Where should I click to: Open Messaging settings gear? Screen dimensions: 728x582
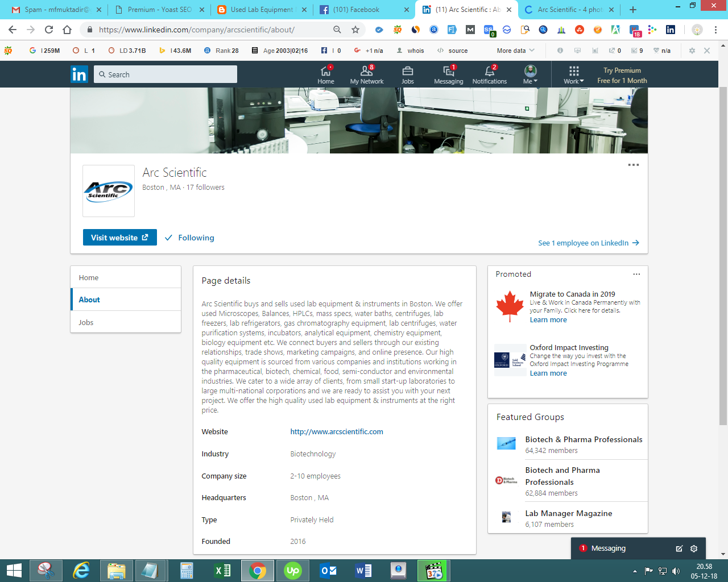point(694,548)
